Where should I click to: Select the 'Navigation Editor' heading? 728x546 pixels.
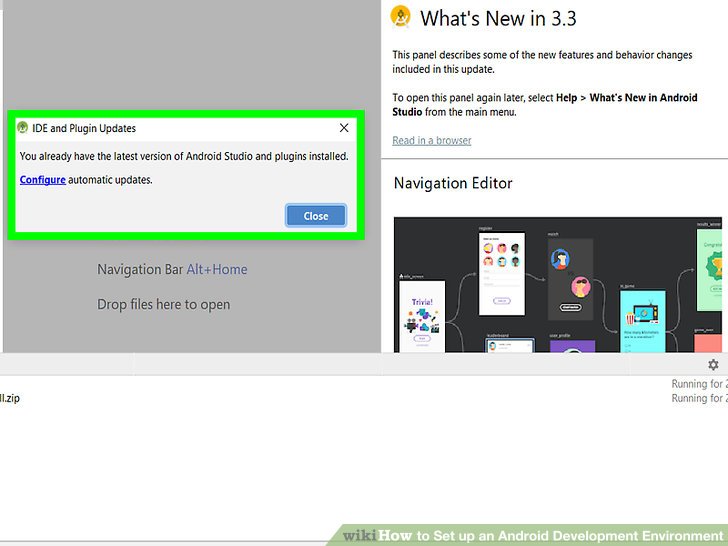pos(453,183)
